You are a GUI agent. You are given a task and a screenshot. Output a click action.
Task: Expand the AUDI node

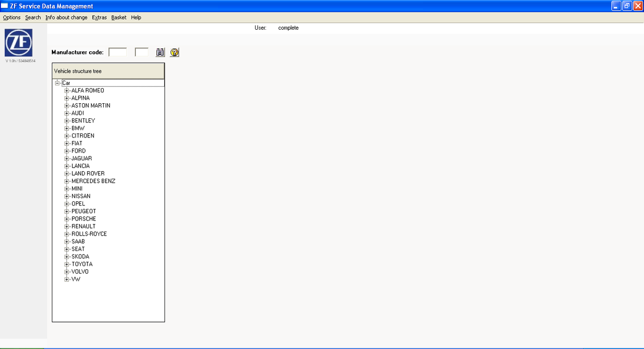click(x=67, y=113)
